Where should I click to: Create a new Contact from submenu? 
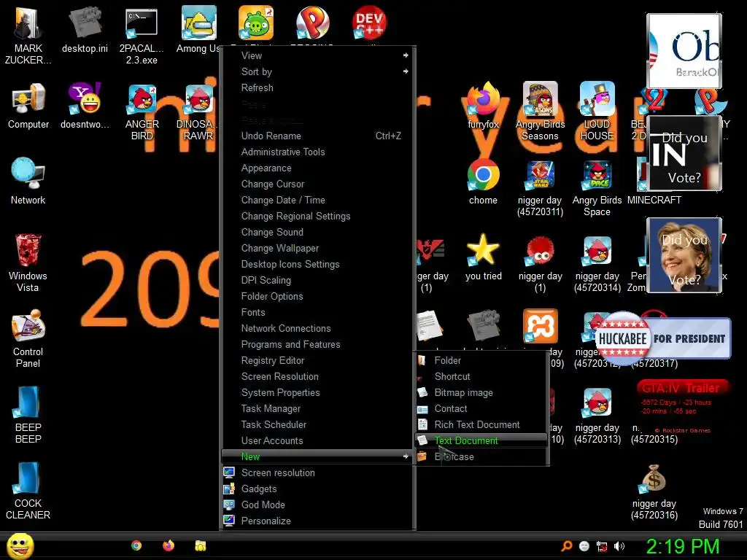[x=481, y=408]
